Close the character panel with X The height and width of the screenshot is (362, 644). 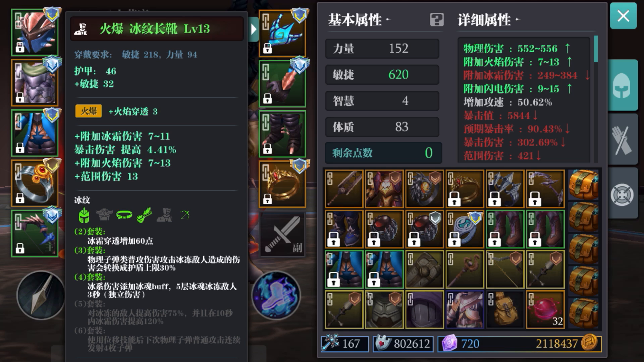point(623,16)
